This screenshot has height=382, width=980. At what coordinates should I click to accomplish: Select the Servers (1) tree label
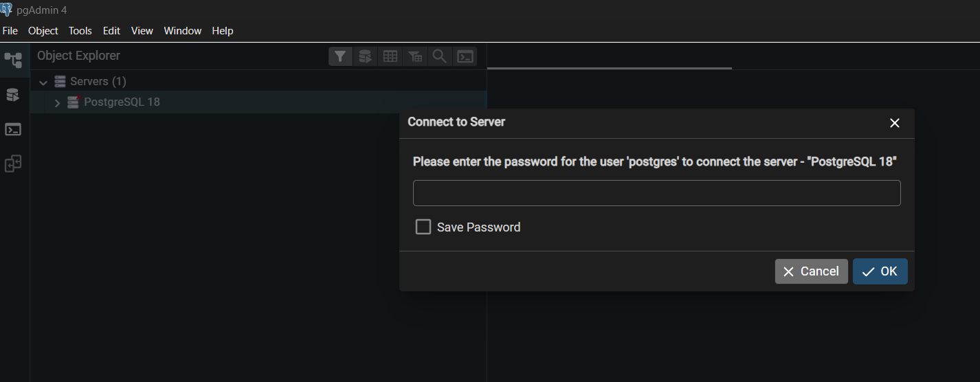pos(98,82)
